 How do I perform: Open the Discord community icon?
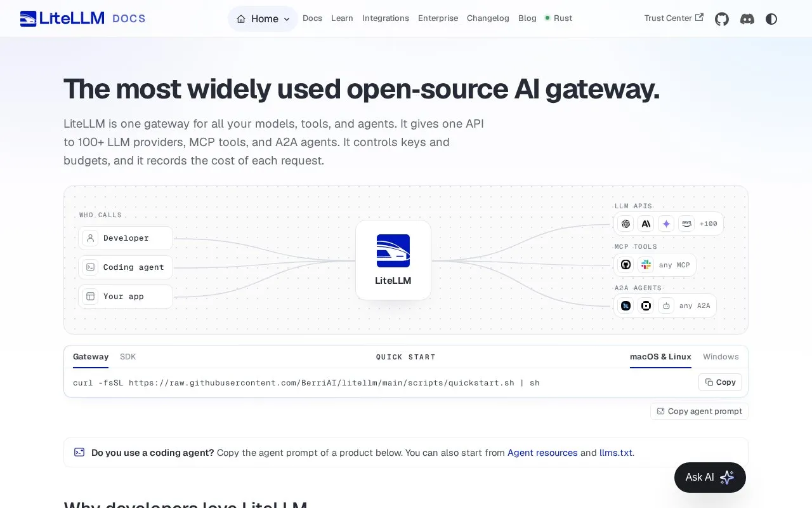(x=747, y=19)
